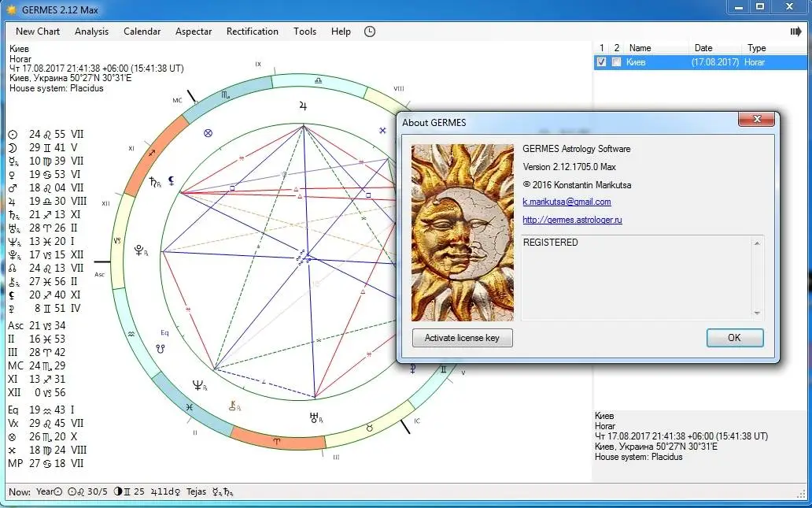Open the New Chart menu
This screenshot has height=508, width=812.
pyautogui.click(x=38, y=31)
